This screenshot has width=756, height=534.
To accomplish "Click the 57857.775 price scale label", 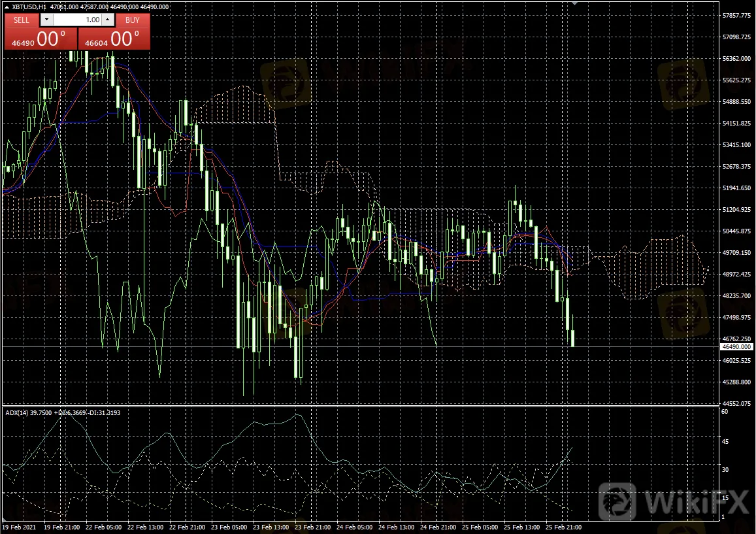I will point(736,15).
